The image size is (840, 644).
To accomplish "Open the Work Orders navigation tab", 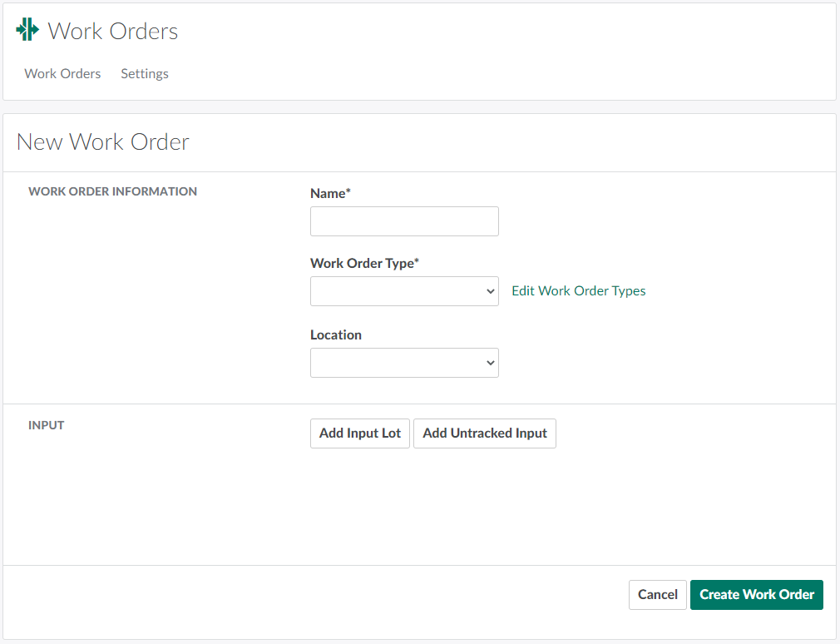I will coord(62,73).
